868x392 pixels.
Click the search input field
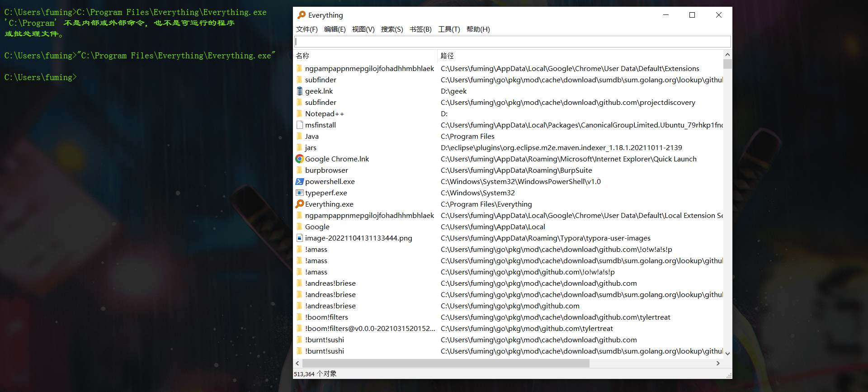(x=512, y=42)
